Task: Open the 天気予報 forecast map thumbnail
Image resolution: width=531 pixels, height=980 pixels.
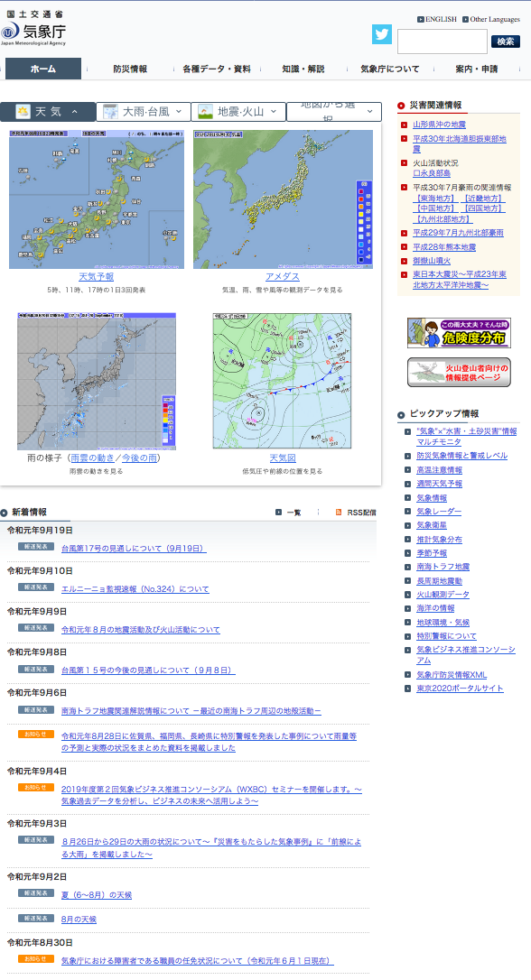Action: tap(97, 199)
